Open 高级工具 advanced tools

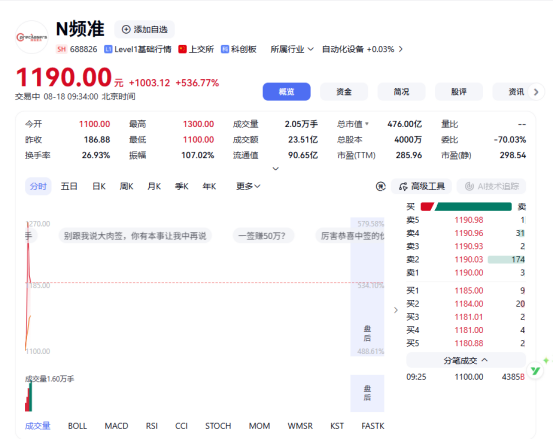click(x=421, y=186)
